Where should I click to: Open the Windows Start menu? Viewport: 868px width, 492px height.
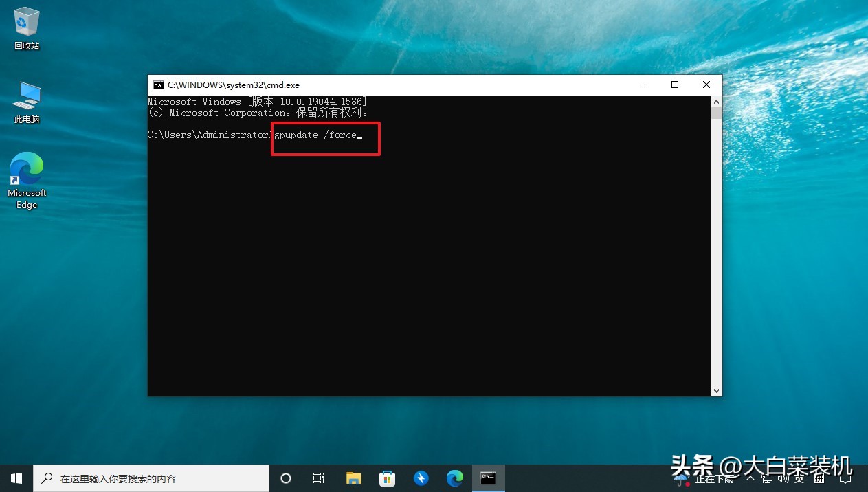[16, 478]
